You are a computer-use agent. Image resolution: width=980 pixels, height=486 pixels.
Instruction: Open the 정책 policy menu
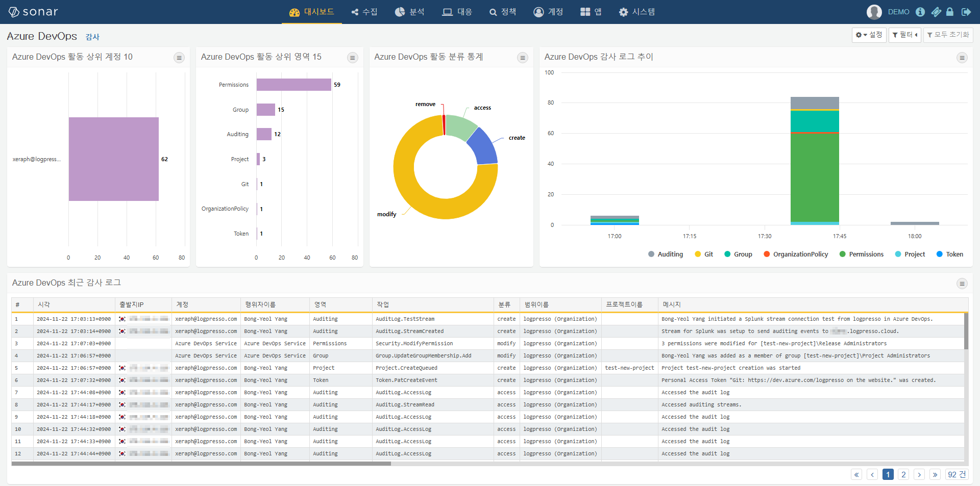pyautogui.click(x=503, y=12)
